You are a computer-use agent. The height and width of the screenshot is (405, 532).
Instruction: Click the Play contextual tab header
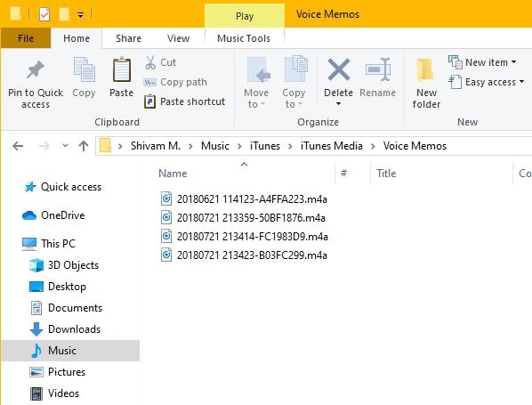[245, 16]
